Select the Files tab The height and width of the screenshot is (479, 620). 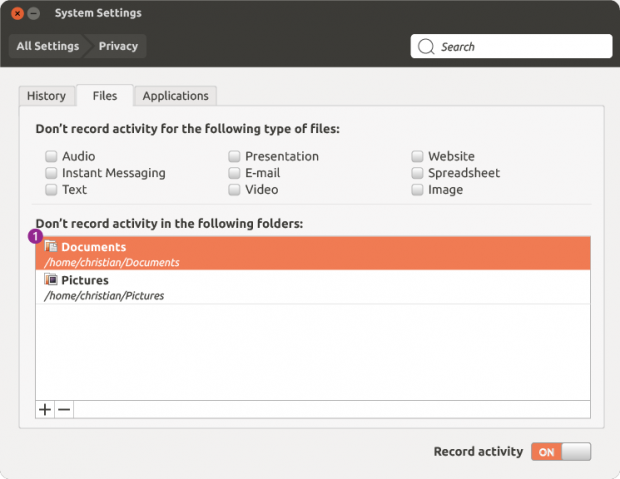coord(105,95)
